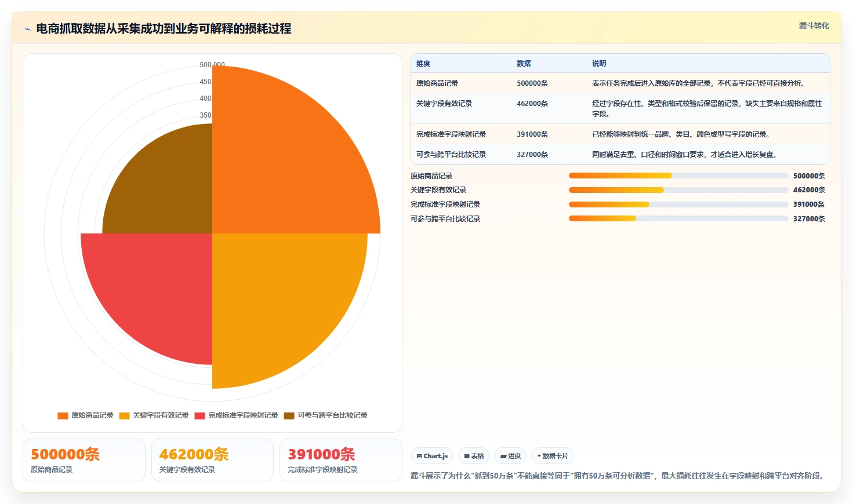Click the 462000条 value in the table
853x504 pixels.
pos(532,104)
